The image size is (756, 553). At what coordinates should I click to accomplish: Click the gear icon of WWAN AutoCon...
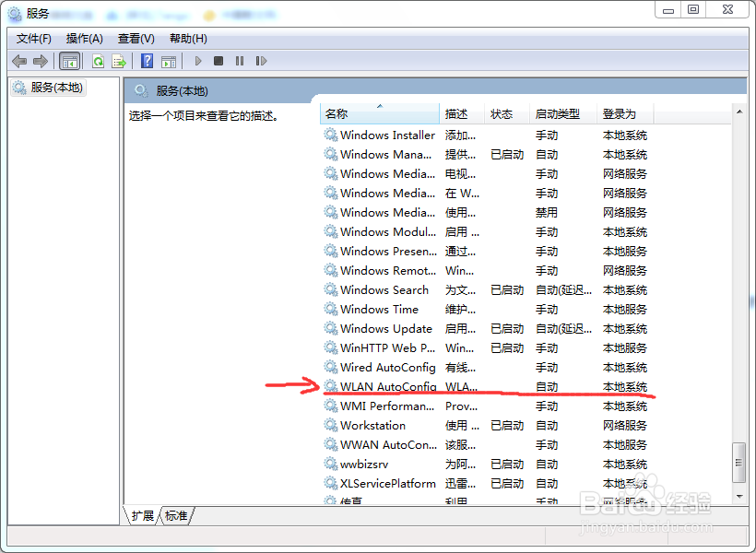(331, 444)
